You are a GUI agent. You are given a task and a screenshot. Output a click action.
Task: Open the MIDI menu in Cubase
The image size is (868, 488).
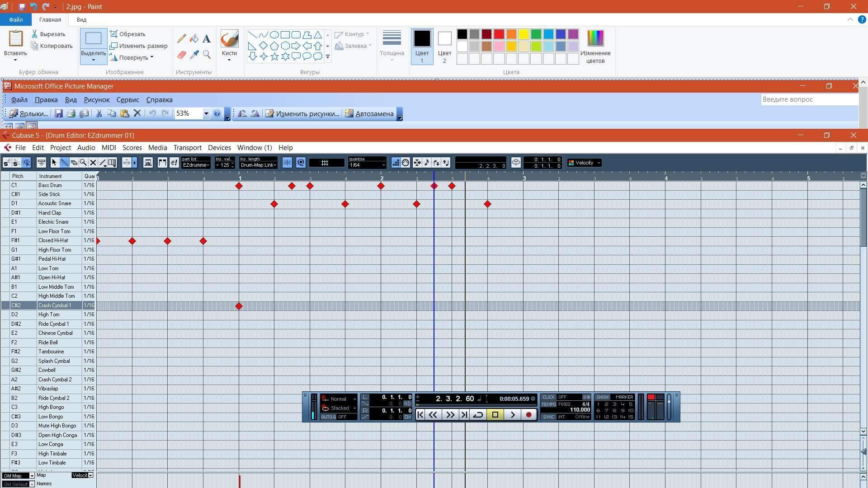(x=108, y=148)
